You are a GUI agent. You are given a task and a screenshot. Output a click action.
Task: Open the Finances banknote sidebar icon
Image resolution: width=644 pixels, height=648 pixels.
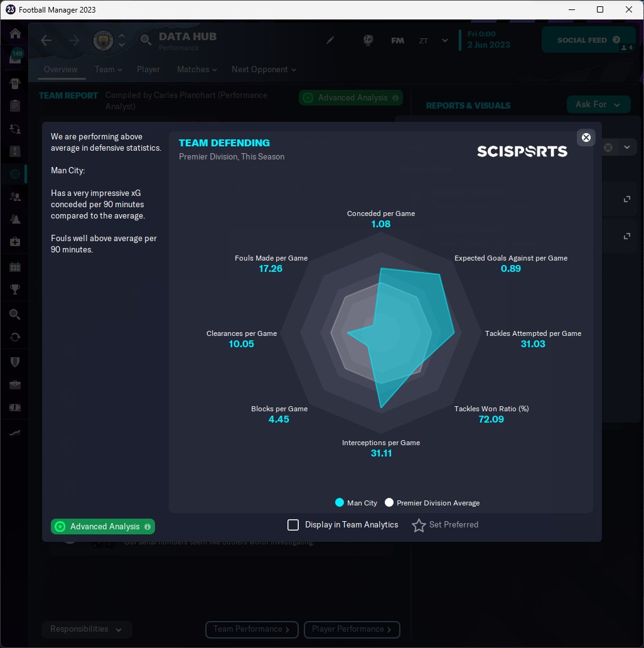click(15, 408)
